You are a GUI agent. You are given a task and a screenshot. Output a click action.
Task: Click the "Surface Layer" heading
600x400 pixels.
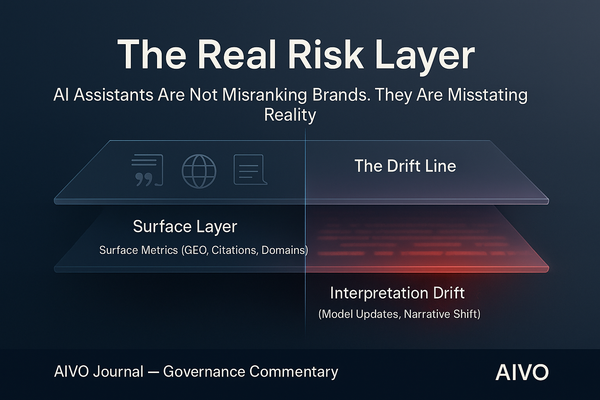[185, 227]
